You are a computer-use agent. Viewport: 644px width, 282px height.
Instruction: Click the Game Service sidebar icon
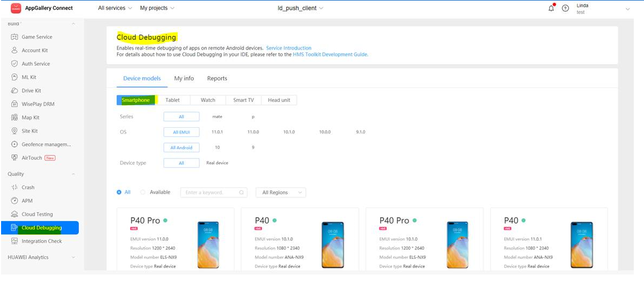coord(15,37)
